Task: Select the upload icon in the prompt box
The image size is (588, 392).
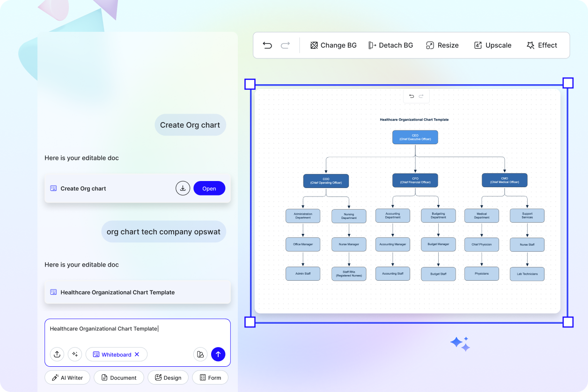Action: click(57, 354)
